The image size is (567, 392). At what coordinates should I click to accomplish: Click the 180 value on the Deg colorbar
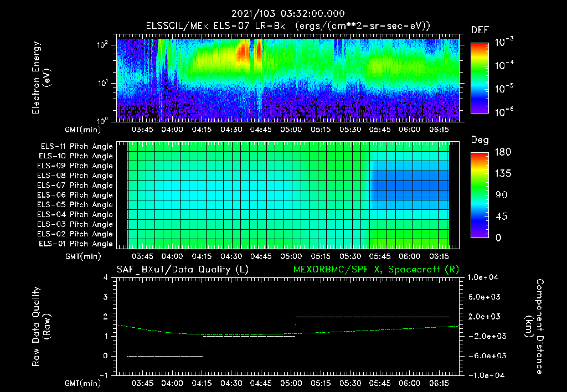(503, 152)
